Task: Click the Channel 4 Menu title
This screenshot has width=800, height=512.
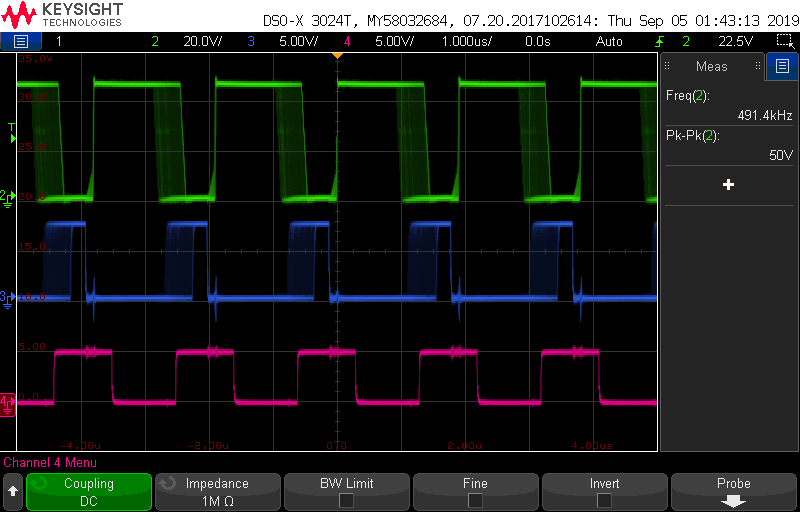Action: point(50,463)
